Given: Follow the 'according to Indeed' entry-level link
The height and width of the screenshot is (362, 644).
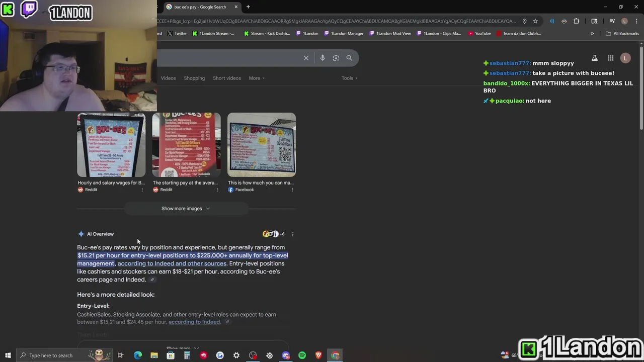Looking at the screenshot, I should tap(194, 322).
